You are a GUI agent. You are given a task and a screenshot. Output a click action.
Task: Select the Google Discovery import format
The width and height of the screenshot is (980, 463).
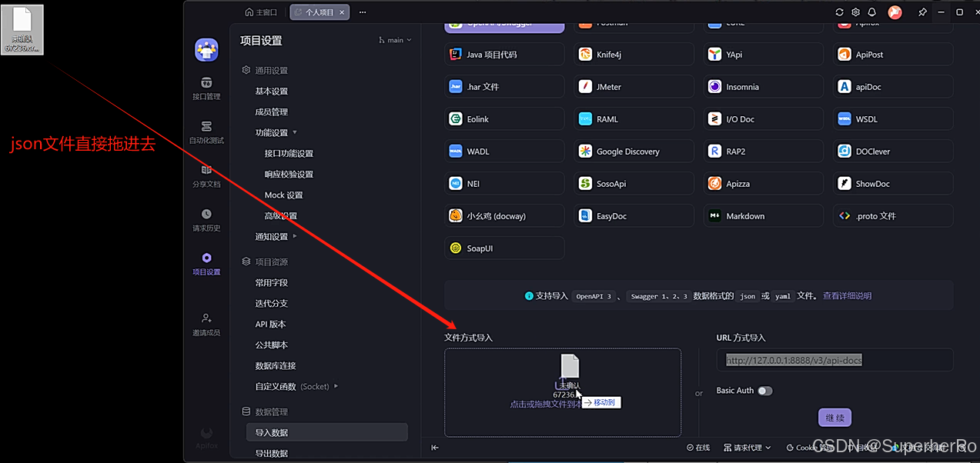pyautogui.click(x=634, y=152)
